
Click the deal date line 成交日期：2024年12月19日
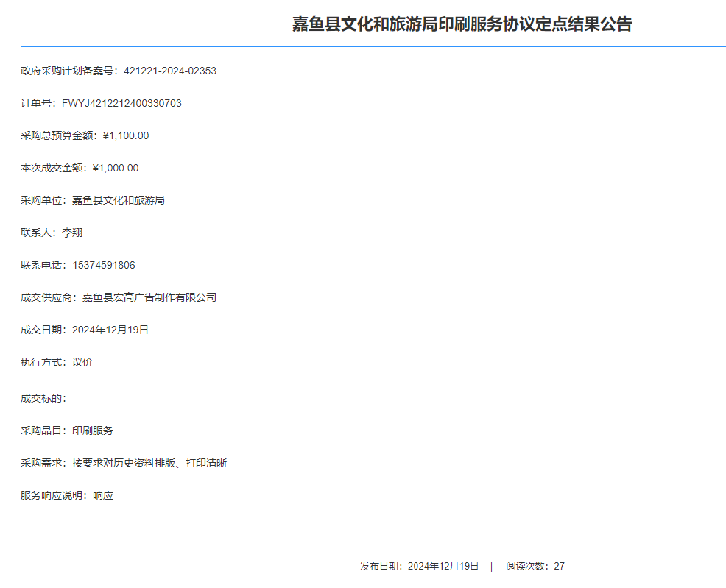coord(85,330)
